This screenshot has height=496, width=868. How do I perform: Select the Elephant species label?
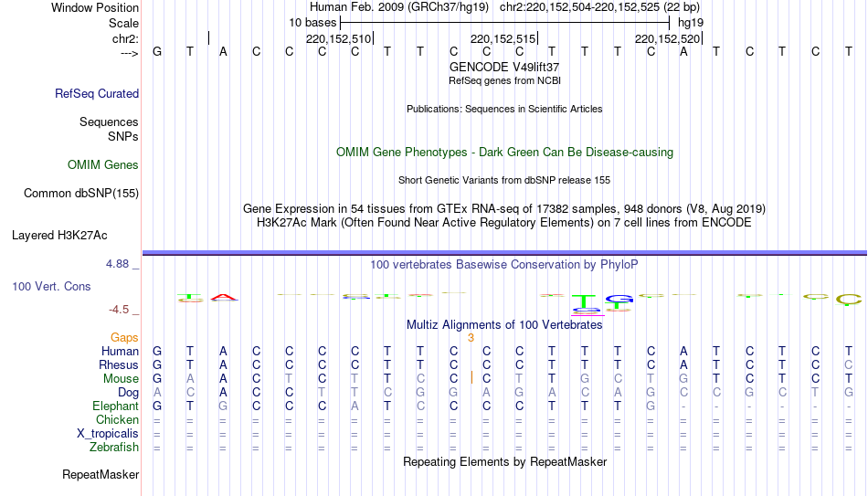click(116, 406)
